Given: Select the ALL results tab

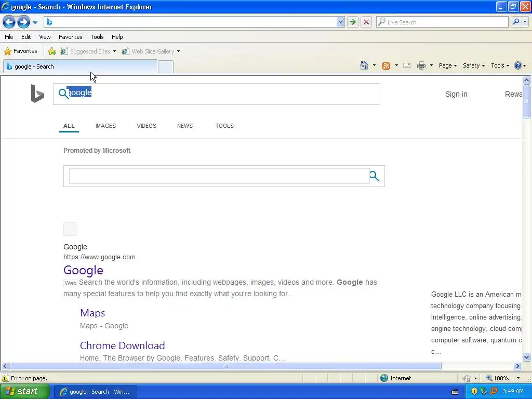Looking at the screenshot, I should [69, 126].
